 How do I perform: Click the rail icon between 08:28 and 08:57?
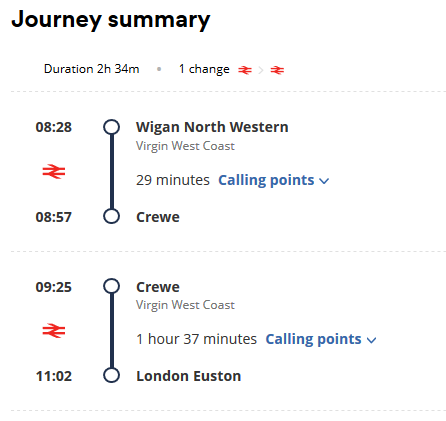pos(54,172)
